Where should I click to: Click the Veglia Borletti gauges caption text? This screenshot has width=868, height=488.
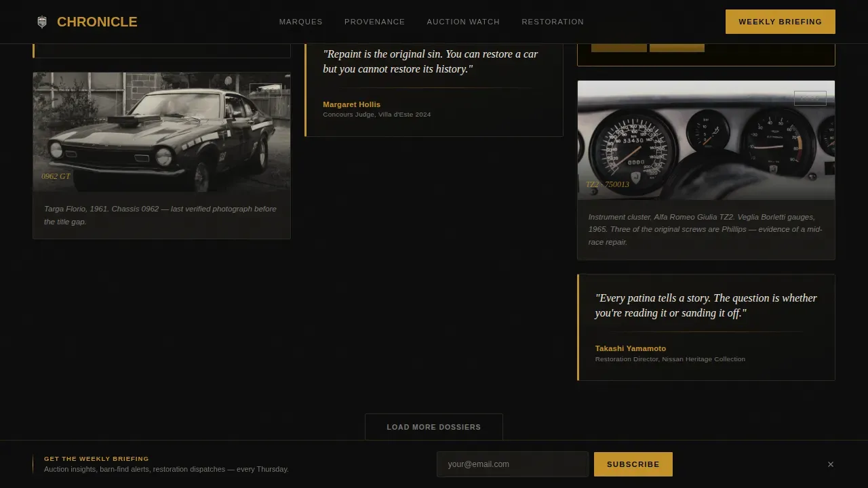[705, 229]
